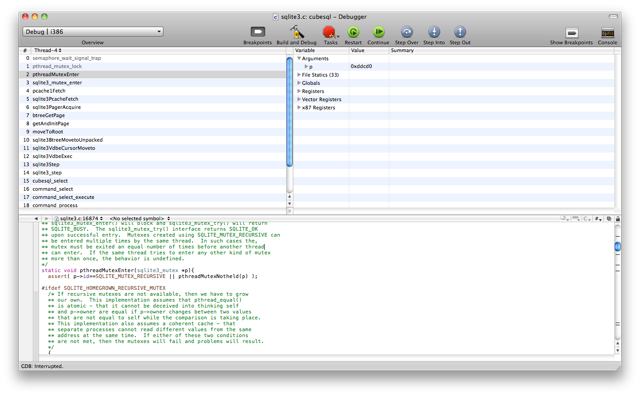Open the No selected symbol popup
This screenshot has height=396, width=640.
coord(140,218)
